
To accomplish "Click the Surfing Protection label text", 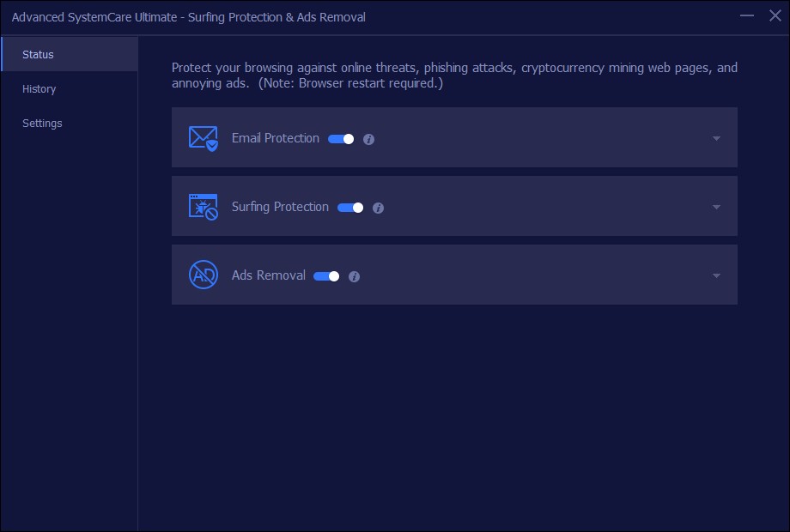I will (x=280, y=206).
